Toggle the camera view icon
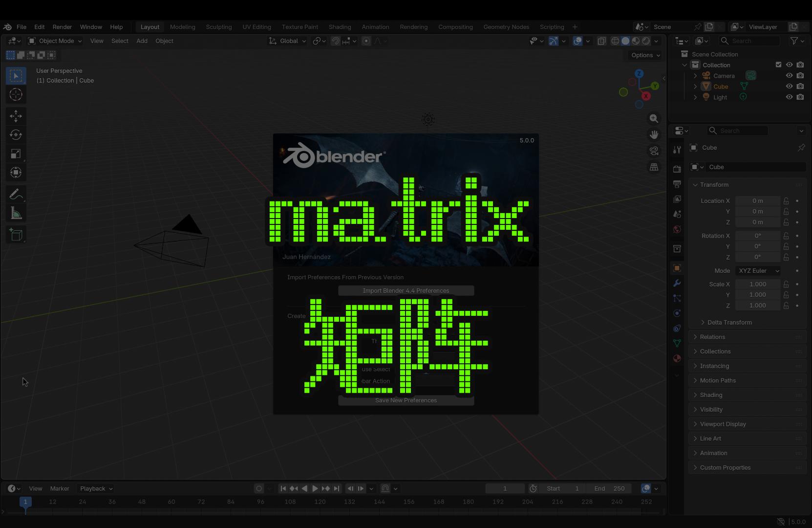 click(654, 151)
